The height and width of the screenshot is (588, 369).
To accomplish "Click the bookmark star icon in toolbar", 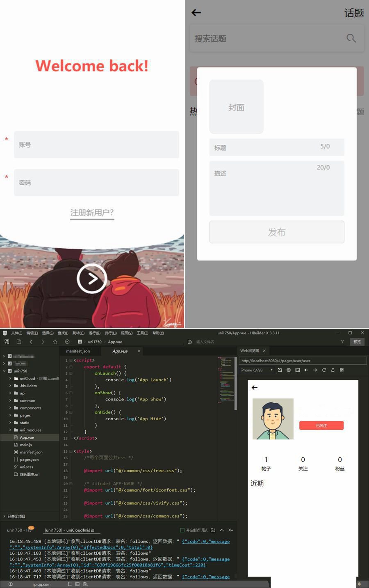I will pos(55,341).
